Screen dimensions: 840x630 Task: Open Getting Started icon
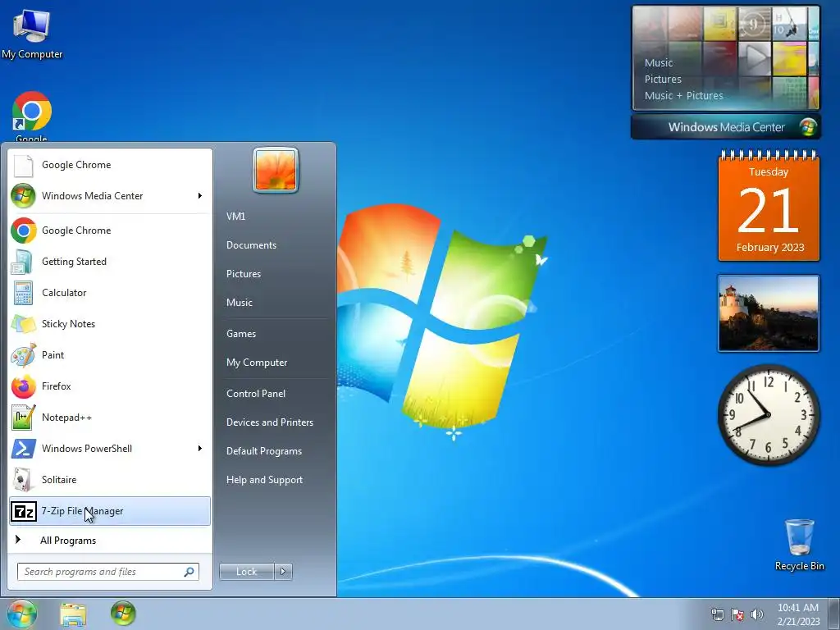point(23,262)
